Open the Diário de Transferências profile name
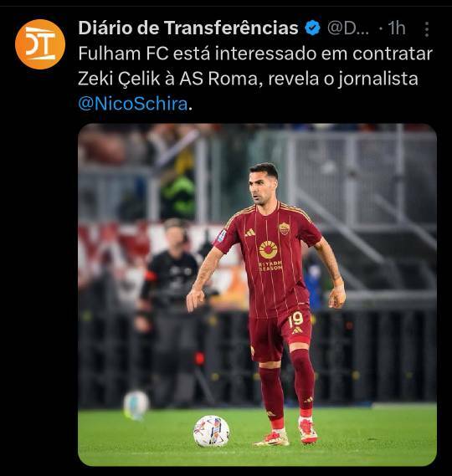This screenshot has height=476, width=452. point(188,28)
